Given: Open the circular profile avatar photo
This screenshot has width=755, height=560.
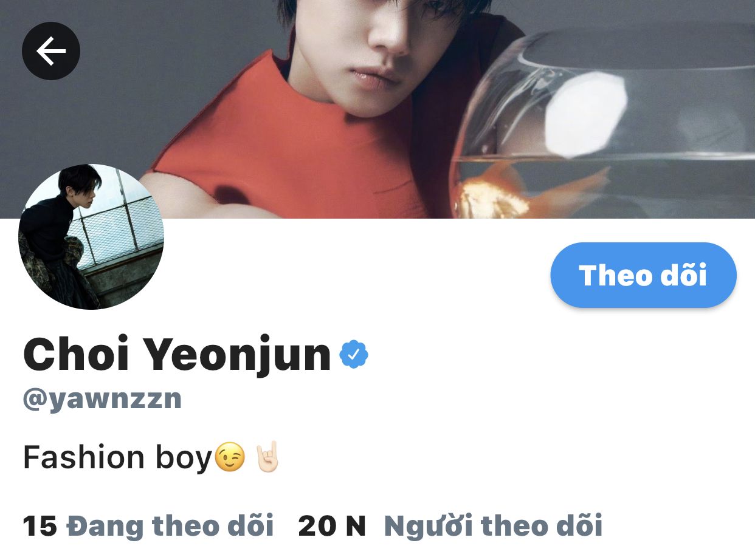Looking at the screenshot, I should point(91,237).
